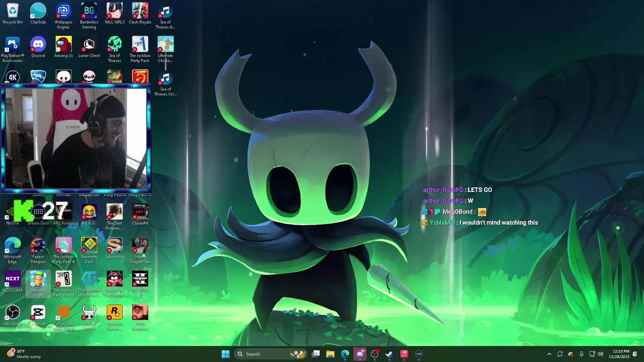The image size is (644, 362).
Task: Click the taskbar Search box
Action: coord(271,354)
